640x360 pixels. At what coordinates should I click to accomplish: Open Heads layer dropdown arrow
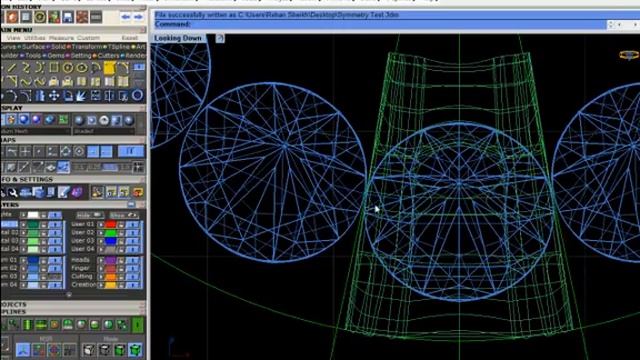(x=101, y=260)
